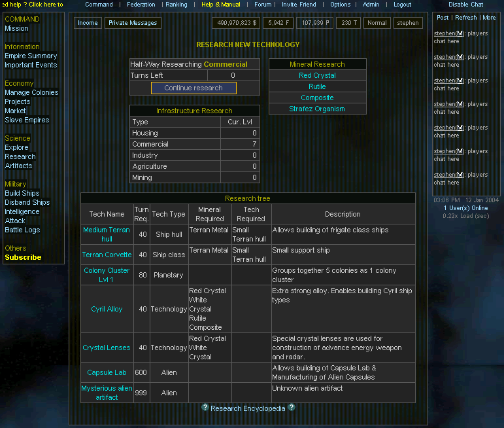Open the Research Encyclopedia link
The height and width of the screenshot is (428, 504).
[x=248, y=408]
